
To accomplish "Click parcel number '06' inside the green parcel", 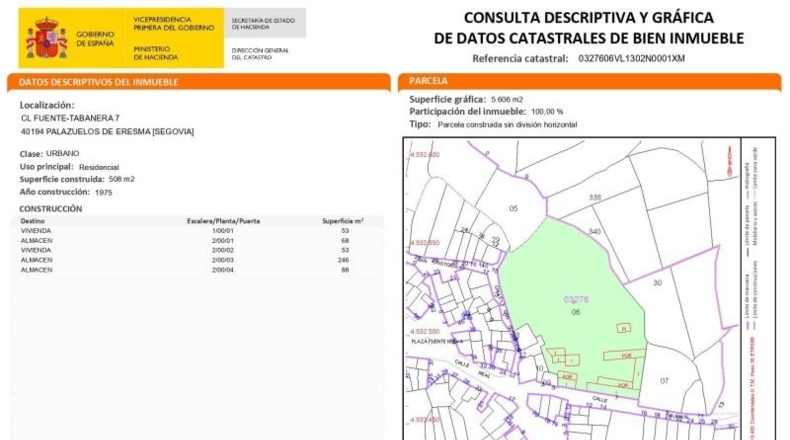I will [x=575, y=312].
